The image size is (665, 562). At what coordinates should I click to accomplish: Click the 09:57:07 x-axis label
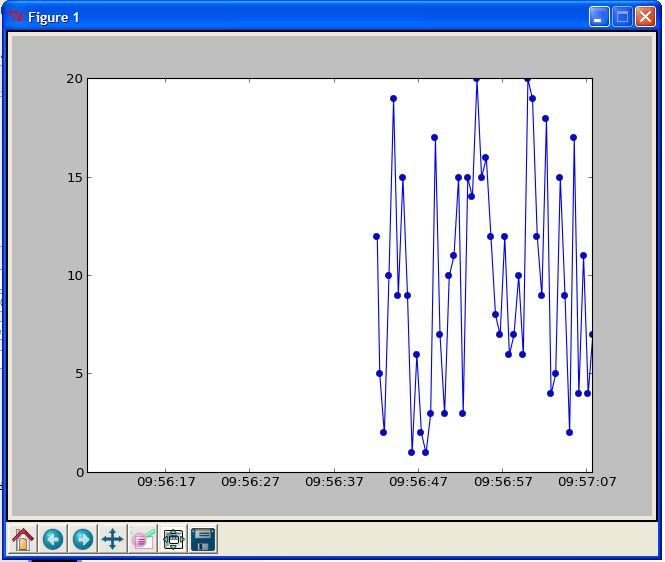coord(587,482)
